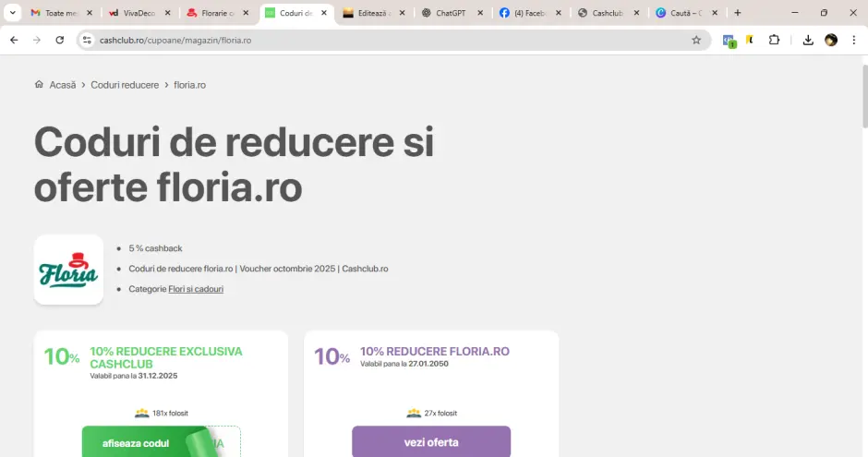Switch to the Cashclub tab
This screenshot has height=457, width=868.
(600, 13)
